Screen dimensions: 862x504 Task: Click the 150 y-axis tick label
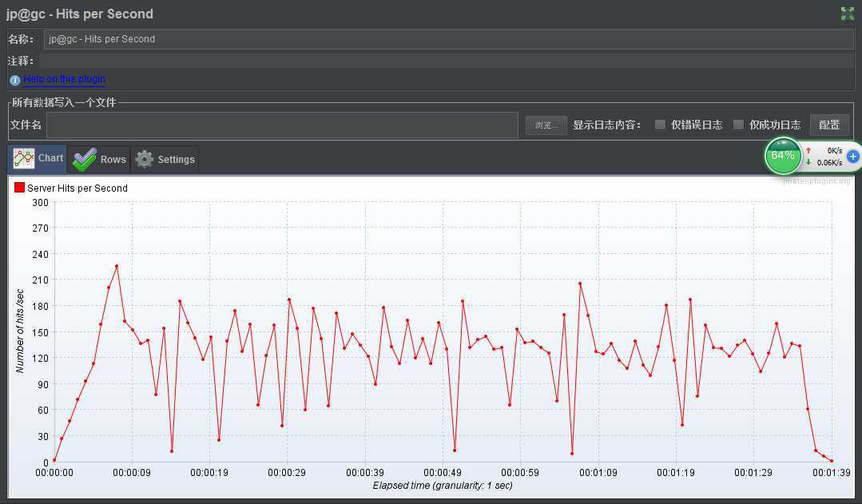click(40, 332)
